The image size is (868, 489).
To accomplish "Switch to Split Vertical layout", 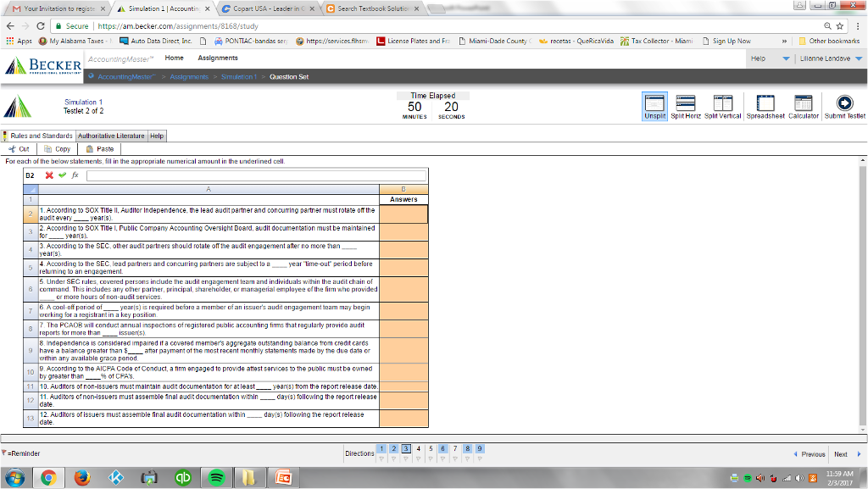I will pyautogui.click(x=722, y=106).
